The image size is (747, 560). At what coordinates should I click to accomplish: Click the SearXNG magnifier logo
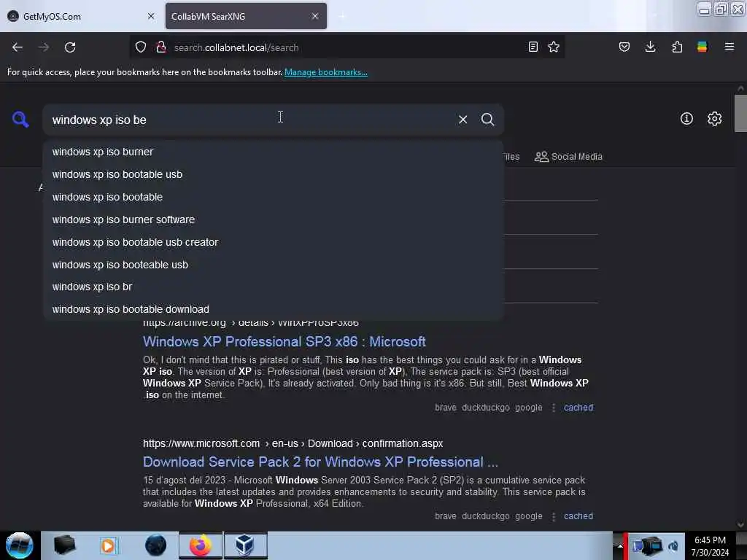(20, 119)
